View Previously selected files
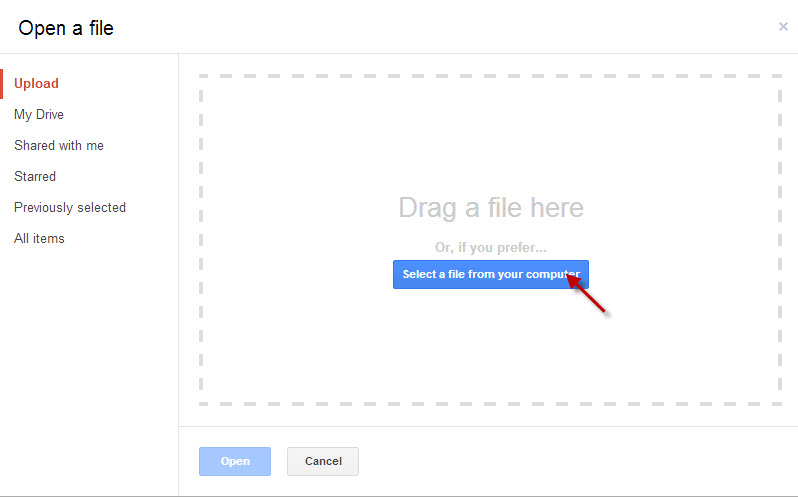Screen dimensions: 798x497 click(x=70, y=208)
